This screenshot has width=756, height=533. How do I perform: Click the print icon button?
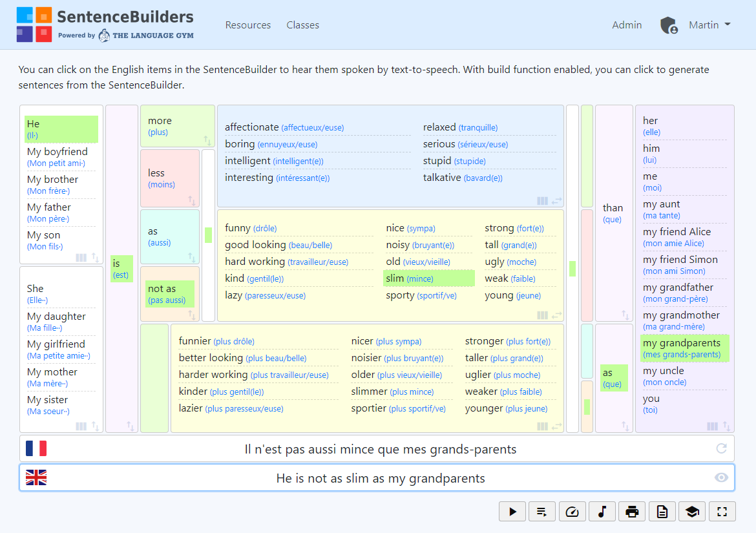pyautogui.click(x=632, y=512)
